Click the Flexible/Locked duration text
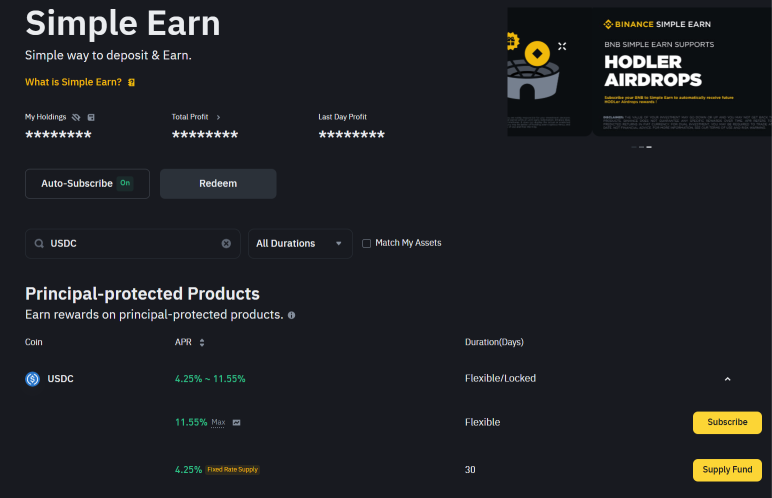The height and width of the screenshot is (498, 772). click(x=500, y=378)
